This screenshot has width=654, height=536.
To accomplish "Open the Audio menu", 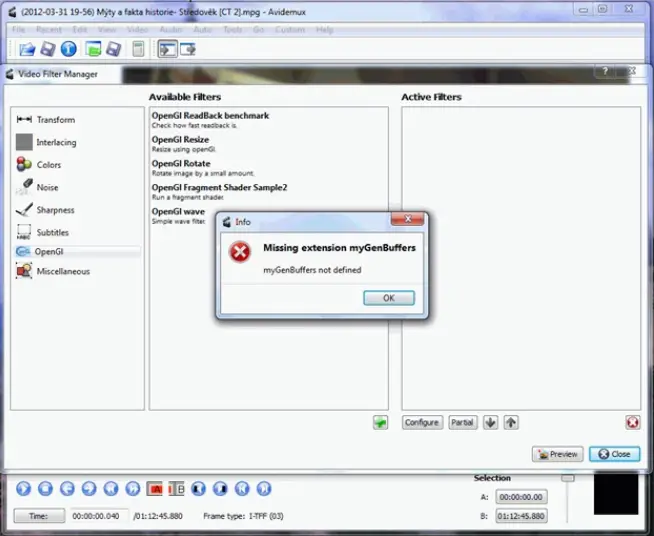I will point(171,30).
